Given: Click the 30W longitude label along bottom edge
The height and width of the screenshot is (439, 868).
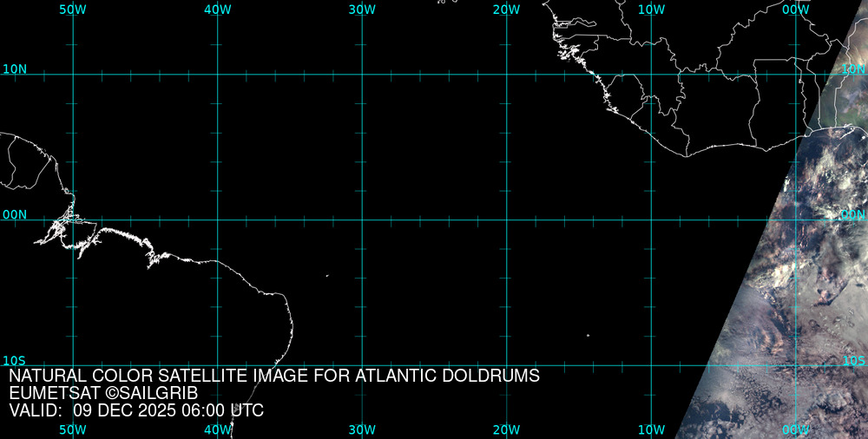Looking at the screenshot, I should (x=362, y=429).
